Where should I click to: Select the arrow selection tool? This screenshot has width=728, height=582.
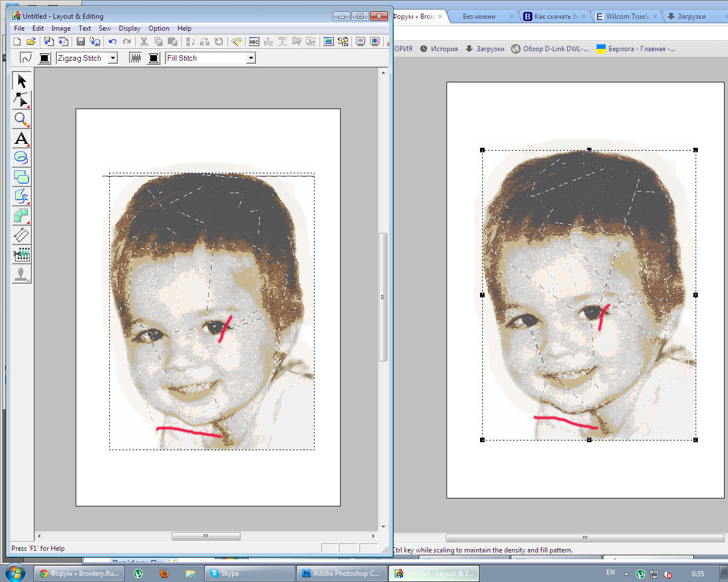point(22,81)
